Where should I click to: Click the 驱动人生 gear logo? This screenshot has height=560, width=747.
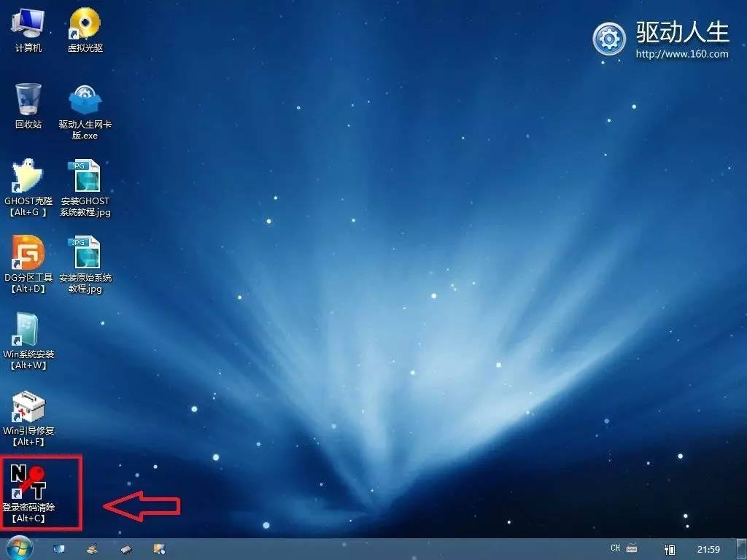(x=610, y=36)
